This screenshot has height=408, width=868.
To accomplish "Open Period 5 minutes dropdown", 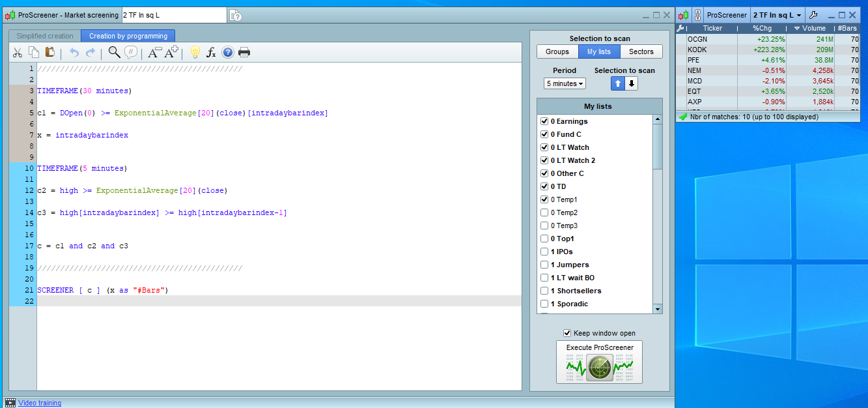I will (x=565, y=83).
